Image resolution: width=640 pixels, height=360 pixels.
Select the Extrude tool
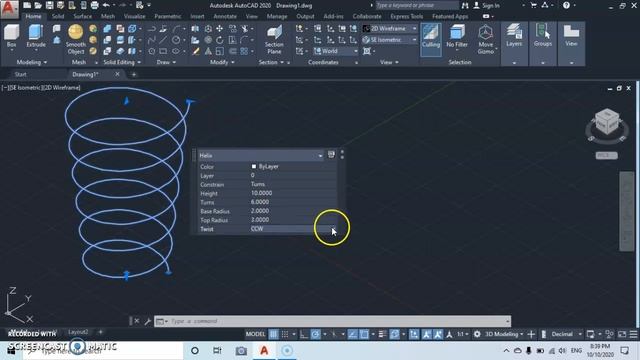[x=36, y=37]
